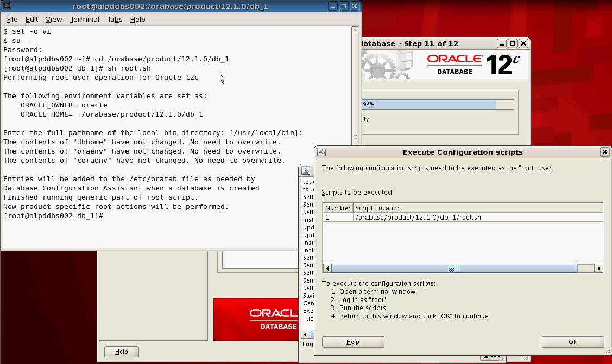The width and height of the screenshot is (612, 364).
Task: Click the terminal window title bar icon
Action: [x=7, y=6]
